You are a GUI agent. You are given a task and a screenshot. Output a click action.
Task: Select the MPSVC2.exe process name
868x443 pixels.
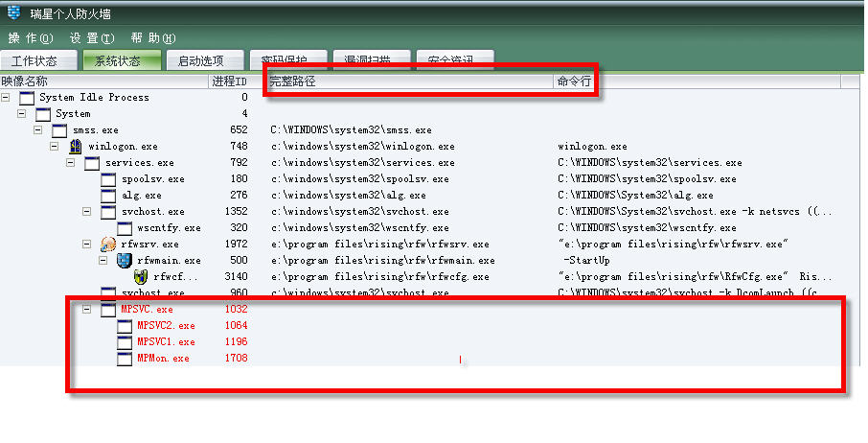pyautogui.click(x=166, y=326)
